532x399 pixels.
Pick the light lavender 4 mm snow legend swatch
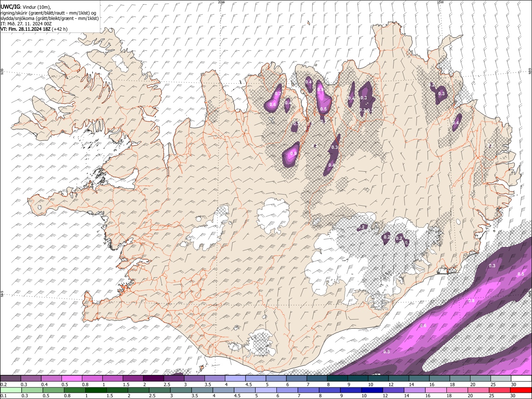(x=235, y=378)
